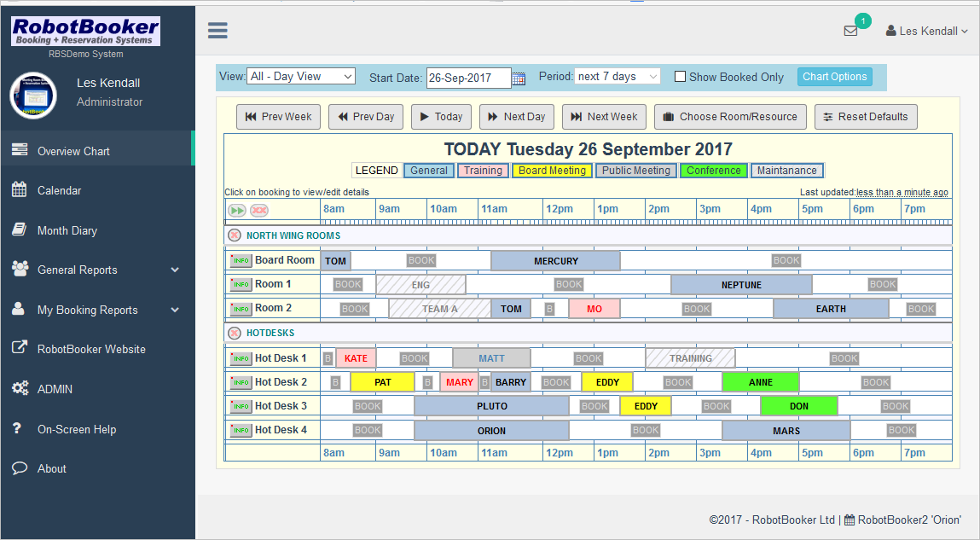Viewport: 980px width, 540px height.
Task: Open INFO icon for Hot Desk 1
Action: [x=241, y=358]
